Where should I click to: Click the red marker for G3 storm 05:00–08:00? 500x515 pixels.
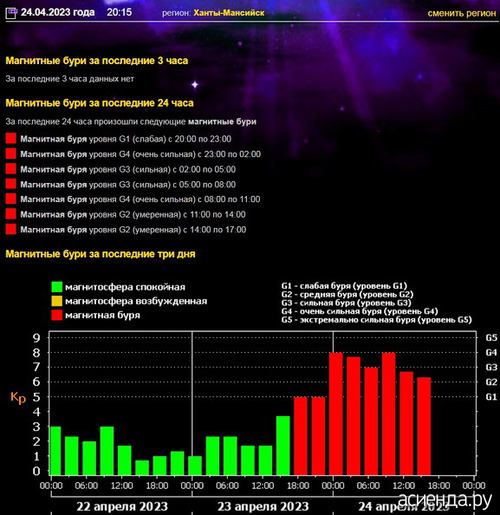click(x=11, y=184)
